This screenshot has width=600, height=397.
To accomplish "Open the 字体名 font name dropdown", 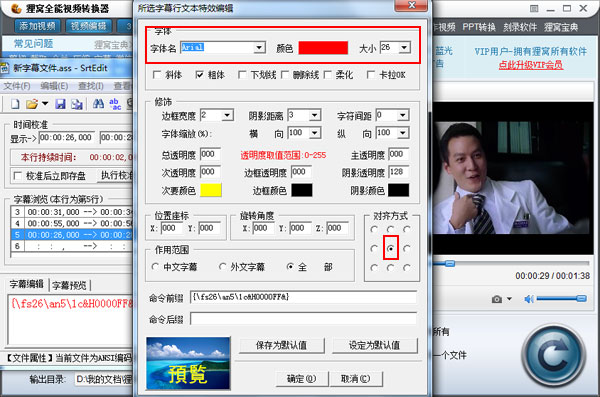I will [259, 47].
